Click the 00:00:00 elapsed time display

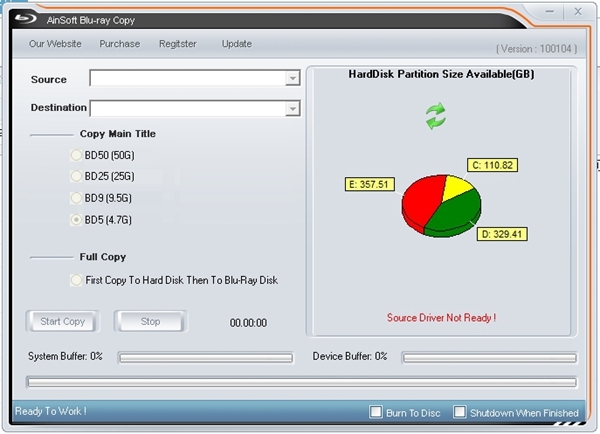click(x=248, y=323)
